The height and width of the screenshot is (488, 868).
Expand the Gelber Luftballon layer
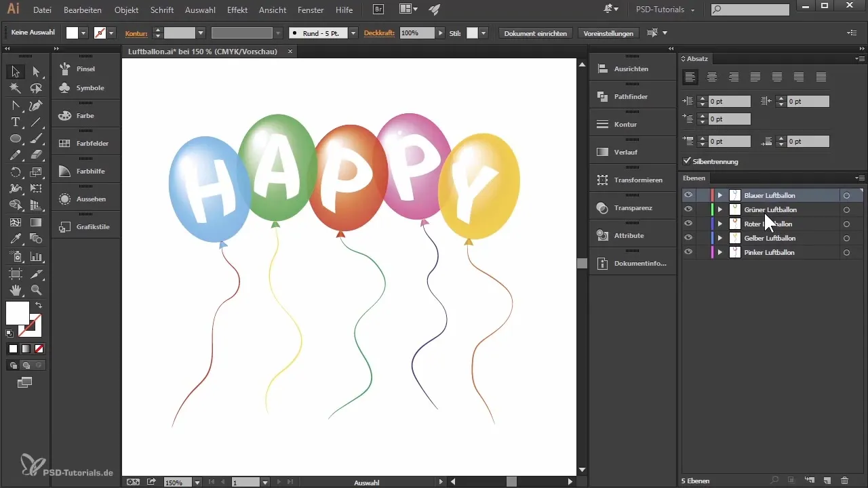719,238
